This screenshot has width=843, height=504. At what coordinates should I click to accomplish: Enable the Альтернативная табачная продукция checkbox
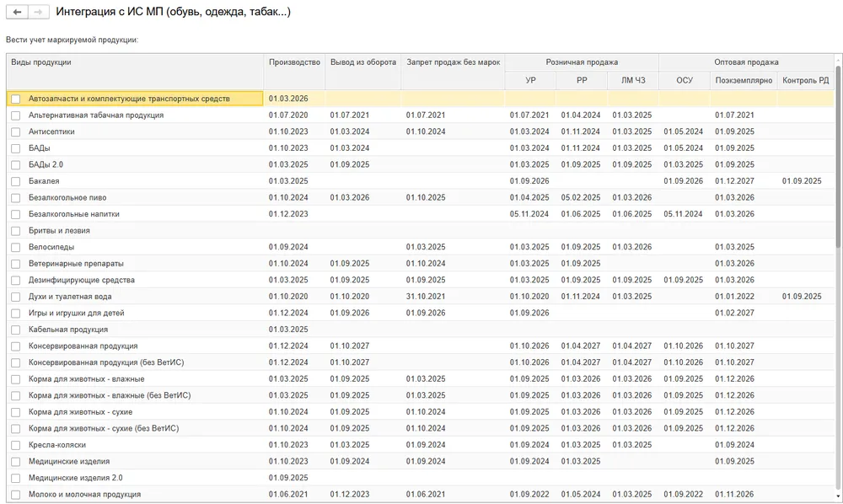[15, 115]
